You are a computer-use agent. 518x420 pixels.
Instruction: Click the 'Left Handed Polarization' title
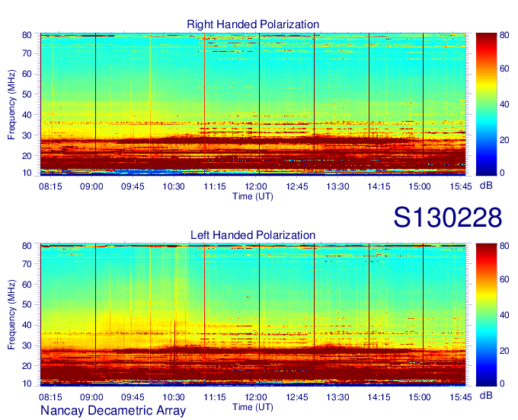[x=253, y=235]
